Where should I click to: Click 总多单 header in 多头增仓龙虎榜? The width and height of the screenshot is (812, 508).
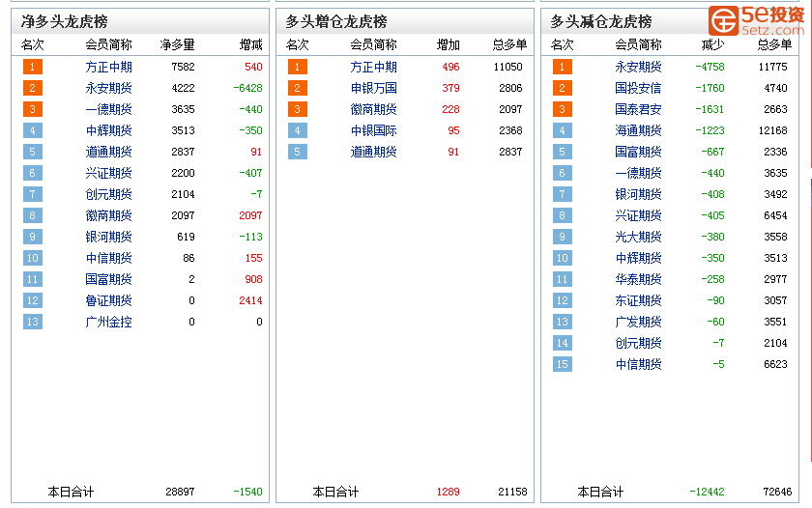[x=509, y=45]
